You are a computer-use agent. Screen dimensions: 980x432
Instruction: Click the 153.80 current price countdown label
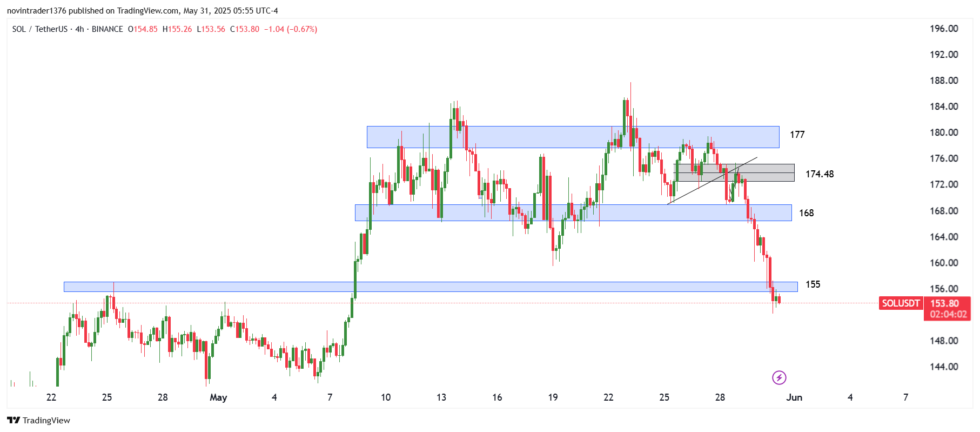pos(948,309)
